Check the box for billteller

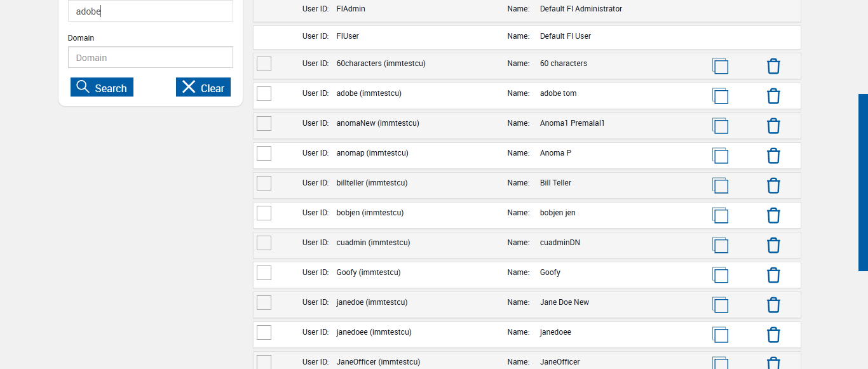(x=264, y=183)
